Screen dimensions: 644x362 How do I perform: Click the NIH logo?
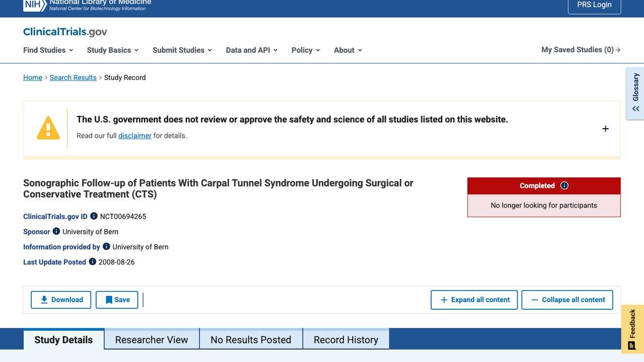[35, 5]
